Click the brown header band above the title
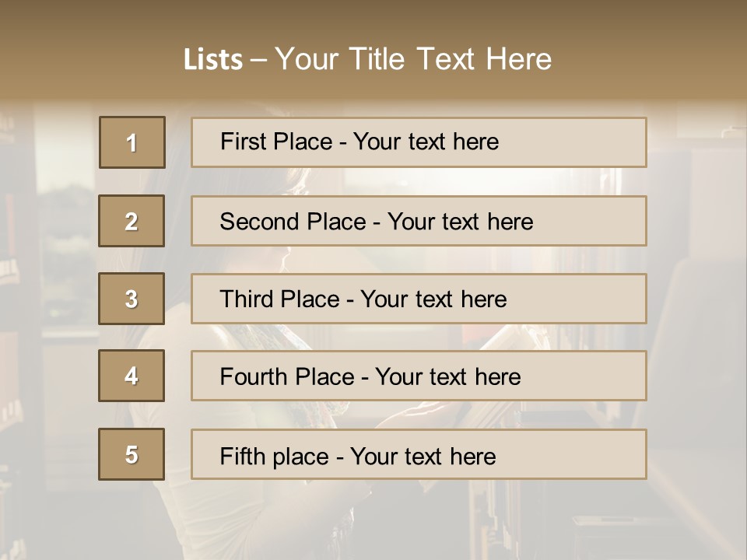Screen dimensions: 747x560 [373, 17]
